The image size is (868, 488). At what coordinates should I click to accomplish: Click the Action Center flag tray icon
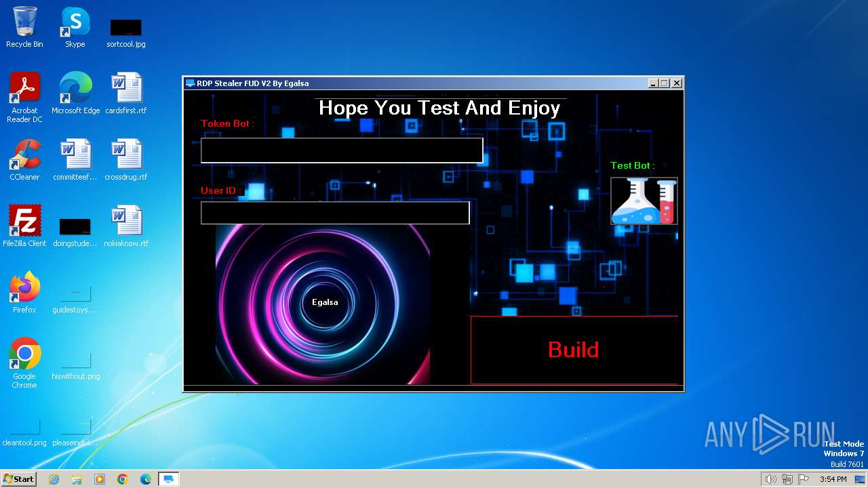click(x=804, y=479)
